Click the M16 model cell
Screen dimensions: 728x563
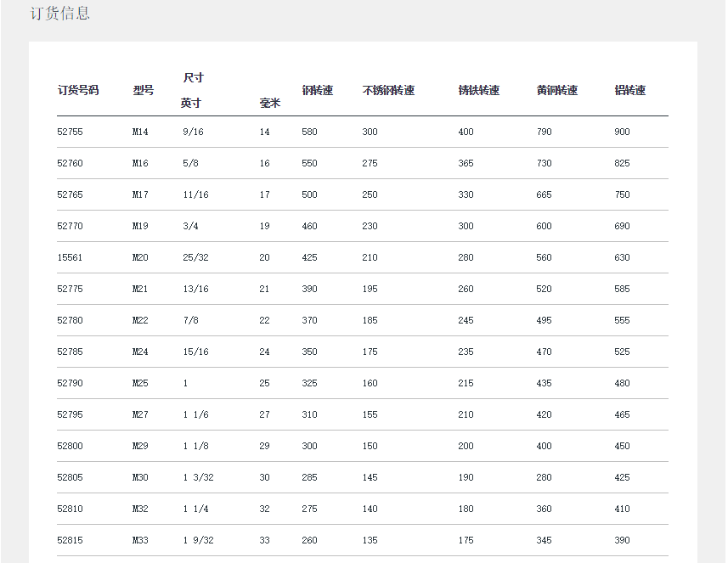[140, 163]
